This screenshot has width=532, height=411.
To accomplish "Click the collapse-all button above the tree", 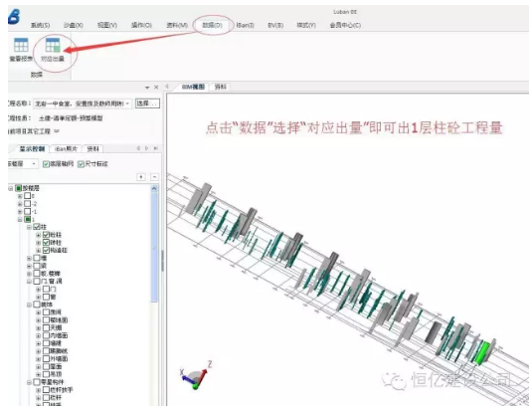I will coord(154,177).
